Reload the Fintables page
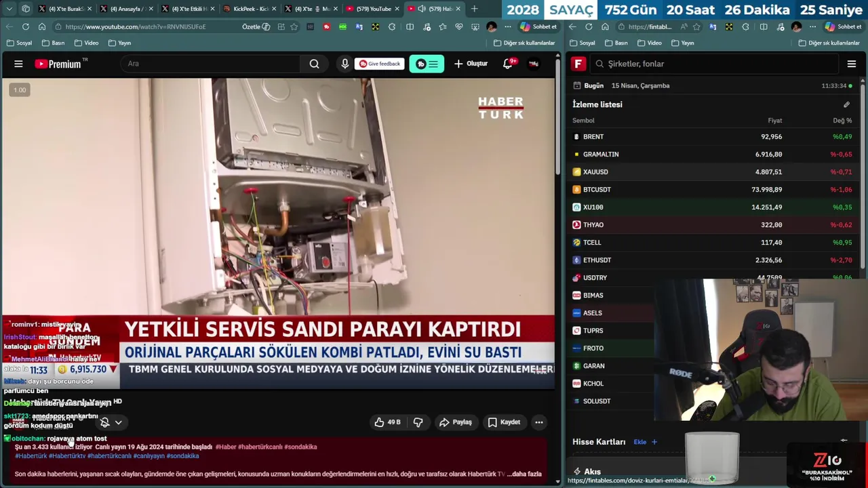 [589, 26]
